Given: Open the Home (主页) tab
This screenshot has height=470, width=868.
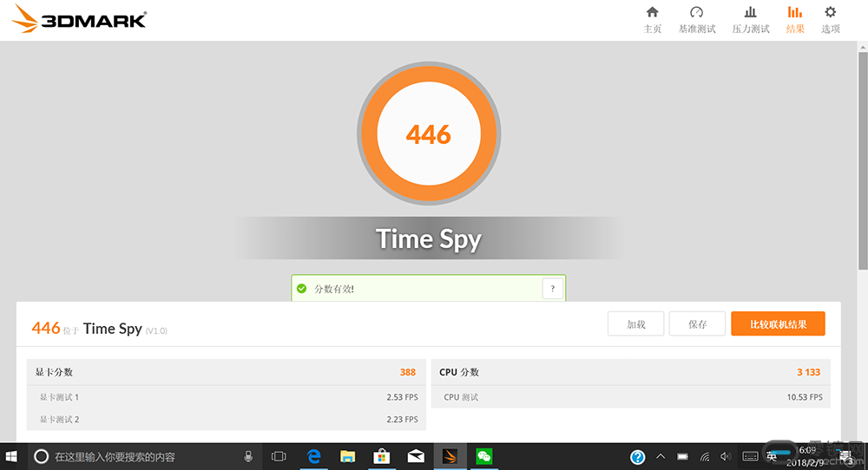Looking at the screenshot, I should [x=652, y=20].
